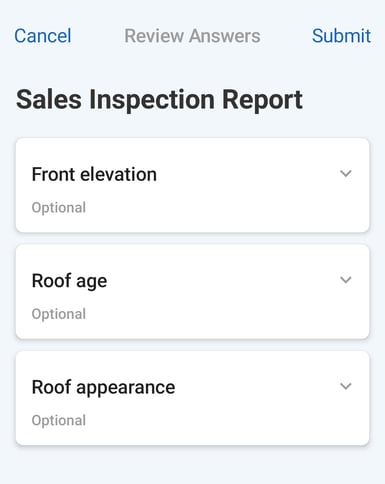Submit the Sales Inspection Report
The height and width of the screenshot is (484, 385).
click(x=341, y=36)
